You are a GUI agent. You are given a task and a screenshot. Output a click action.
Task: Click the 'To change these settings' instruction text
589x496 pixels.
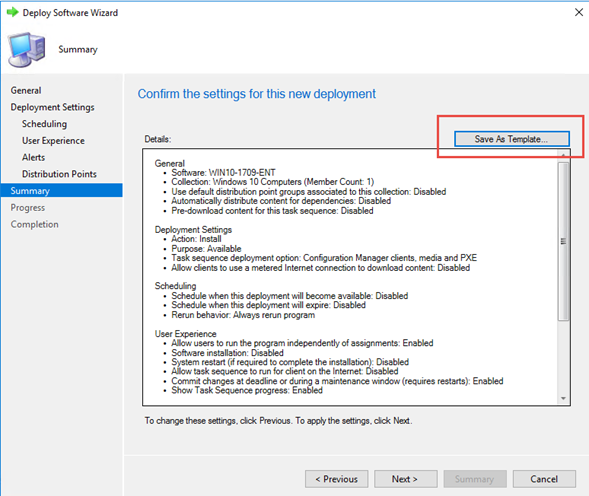278,421
